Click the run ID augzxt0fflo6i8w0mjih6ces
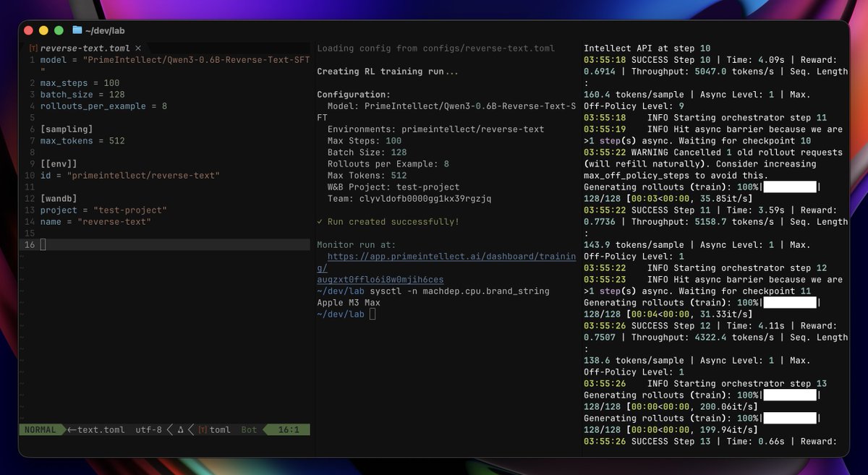Image resolution: width=868 pixels, height=475 pixels. pos(380,279)
